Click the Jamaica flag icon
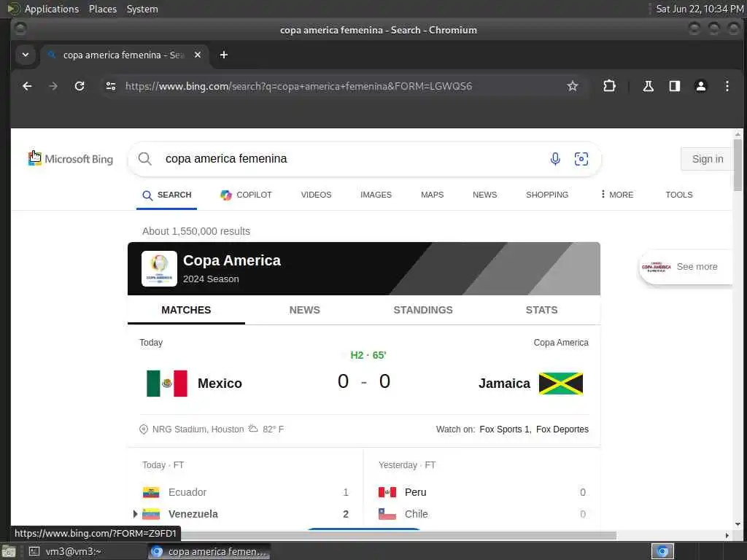Screen dimensions: 747x560 [561, 384]
